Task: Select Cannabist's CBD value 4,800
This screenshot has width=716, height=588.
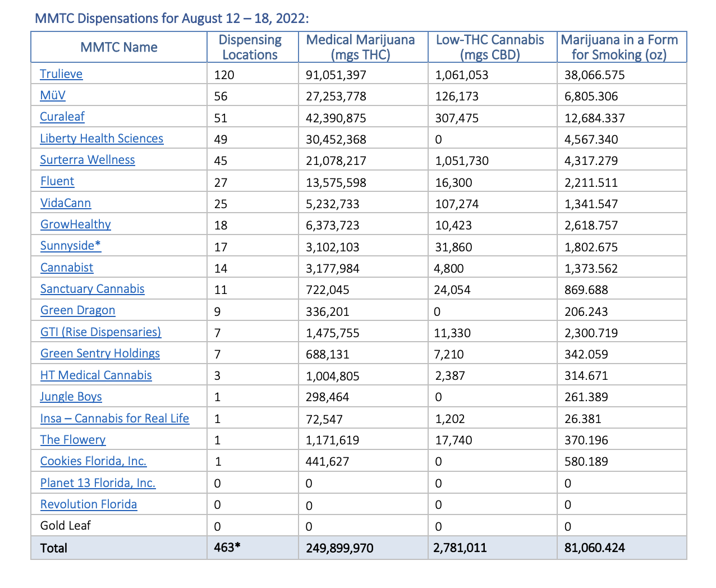Action: [x=449, y=269]
